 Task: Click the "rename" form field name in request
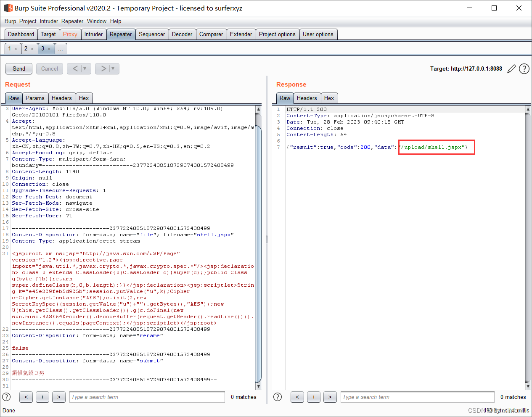coord(150,335)
